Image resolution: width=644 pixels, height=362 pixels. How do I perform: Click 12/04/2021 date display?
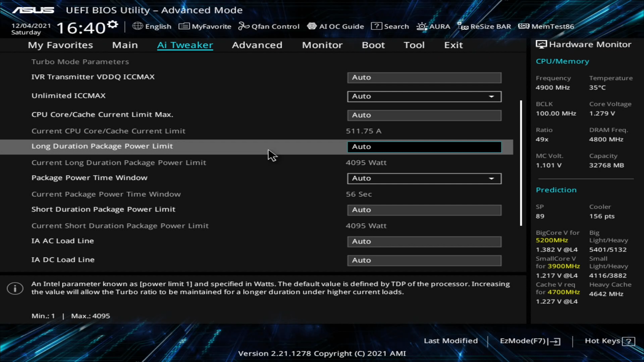31,26
